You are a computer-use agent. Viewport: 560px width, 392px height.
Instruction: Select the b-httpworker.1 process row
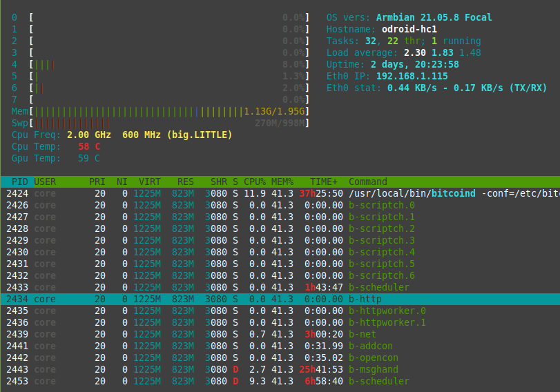pyautogui.click(x=280, y=323)
